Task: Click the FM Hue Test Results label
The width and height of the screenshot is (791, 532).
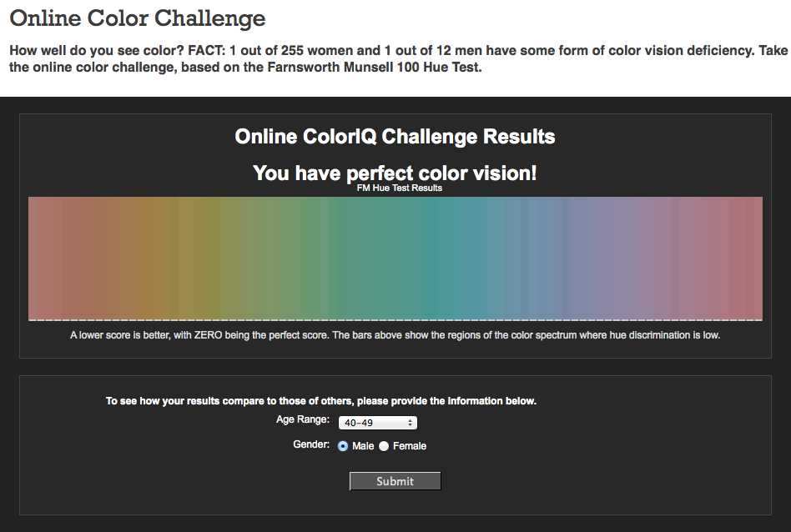Action: pyautogui.click(x=400, y=188)
